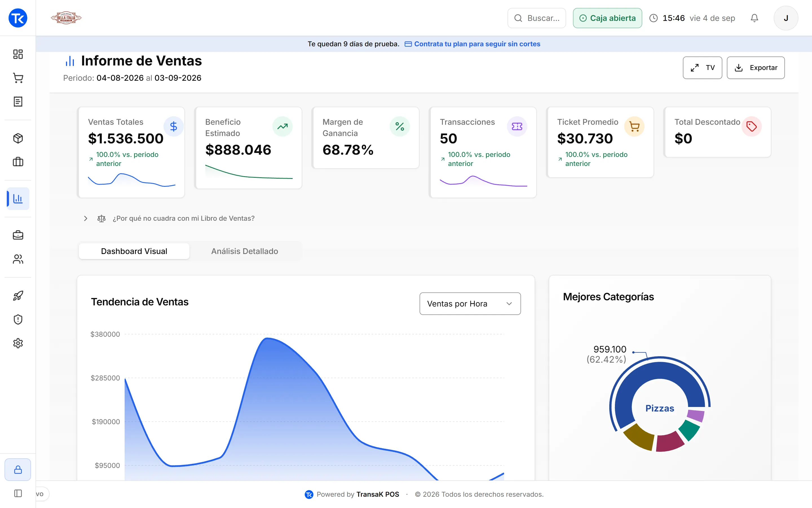Select the bar chart reports icon in sidebar

coord(18,199)
